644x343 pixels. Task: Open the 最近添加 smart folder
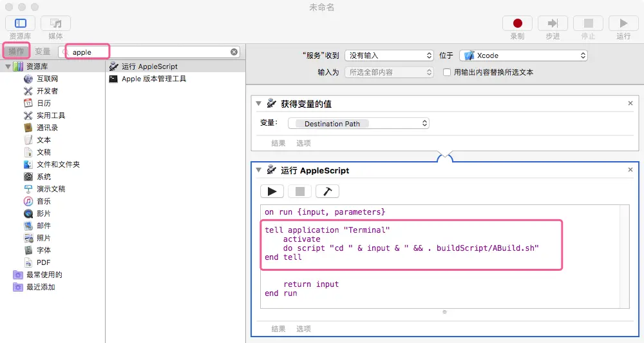coord(34,287)
